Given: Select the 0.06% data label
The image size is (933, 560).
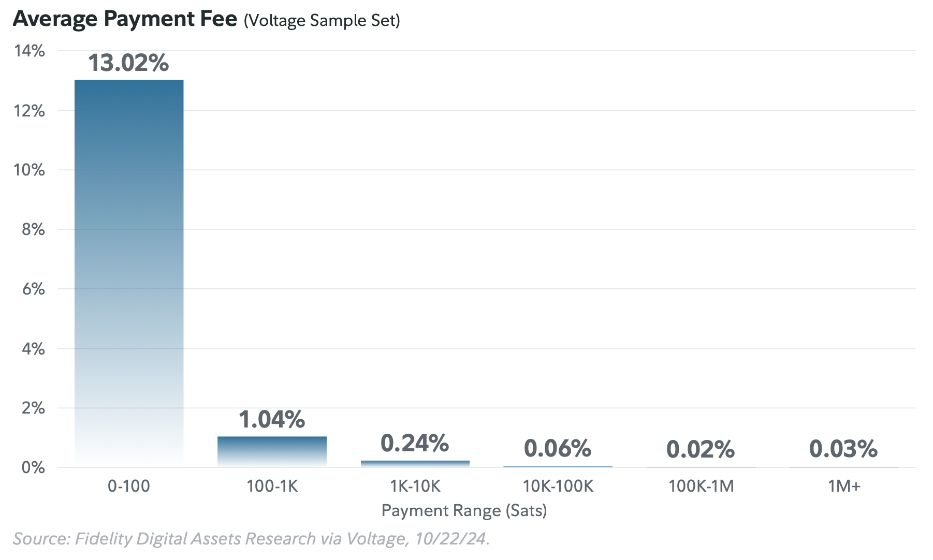Looking at the screenshot, I should (x=558, y=448).
